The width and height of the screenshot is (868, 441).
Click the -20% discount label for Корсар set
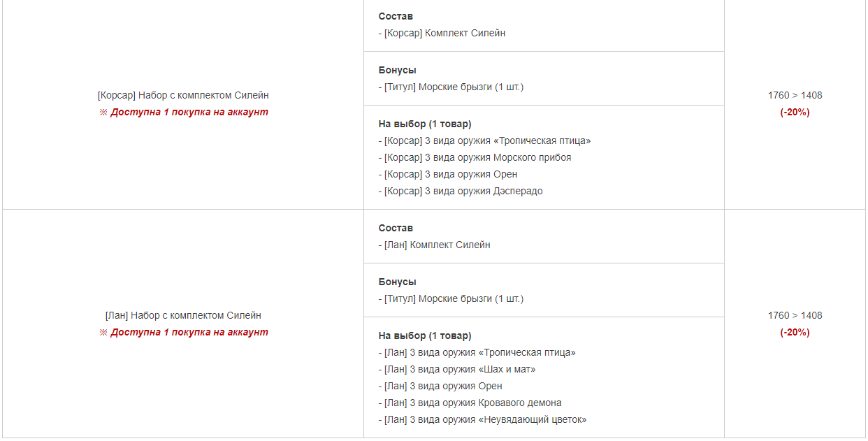(x=795, y=112)
